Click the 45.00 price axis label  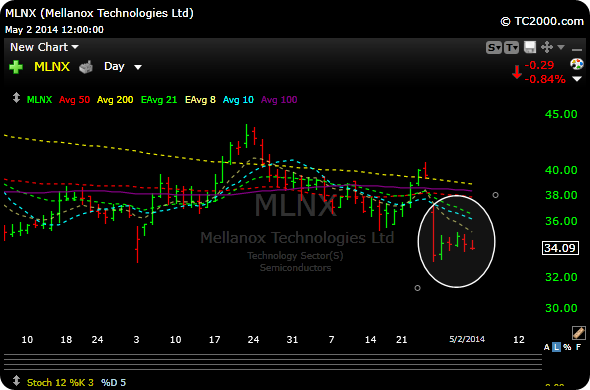(561, 114)
